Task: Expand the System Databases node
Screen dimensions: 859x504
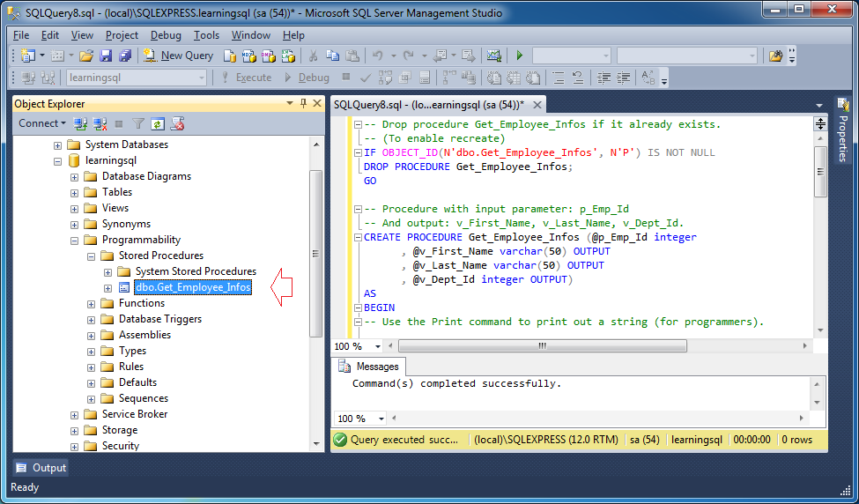Action: [57, 145]
